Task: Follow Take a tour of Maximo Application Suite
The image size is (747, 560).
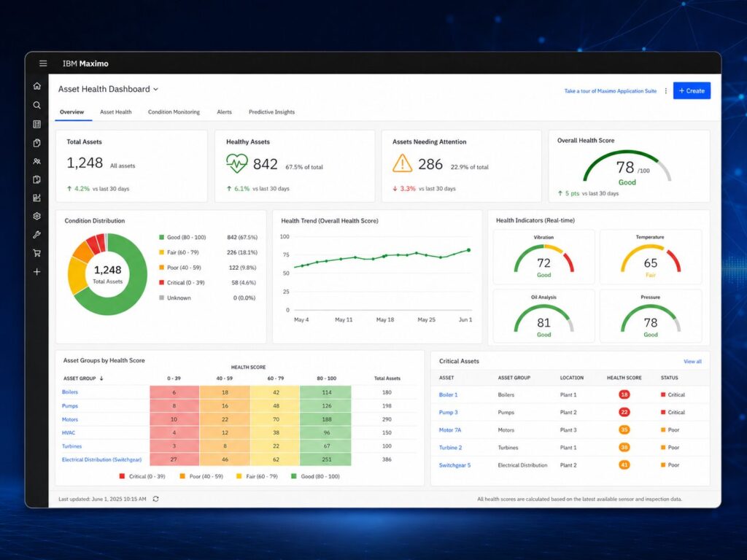Action: pos(611,91)
